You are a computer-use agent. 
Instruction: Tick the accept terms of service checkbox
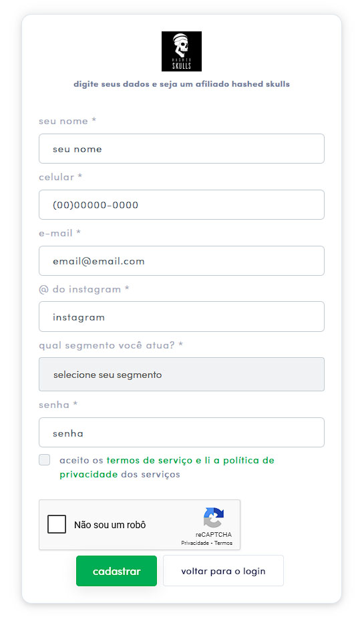pyautogui.click(x=44, y=460)
